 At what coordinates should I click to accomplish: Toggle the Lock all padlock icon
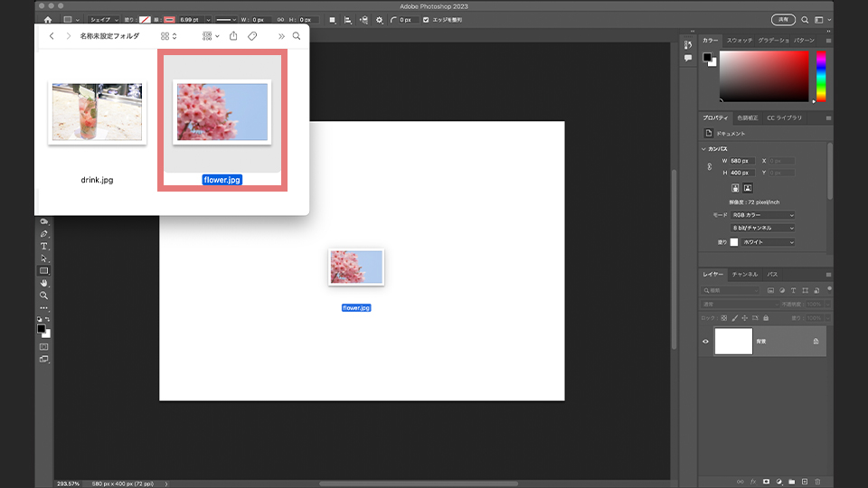[x=766, y=318]
